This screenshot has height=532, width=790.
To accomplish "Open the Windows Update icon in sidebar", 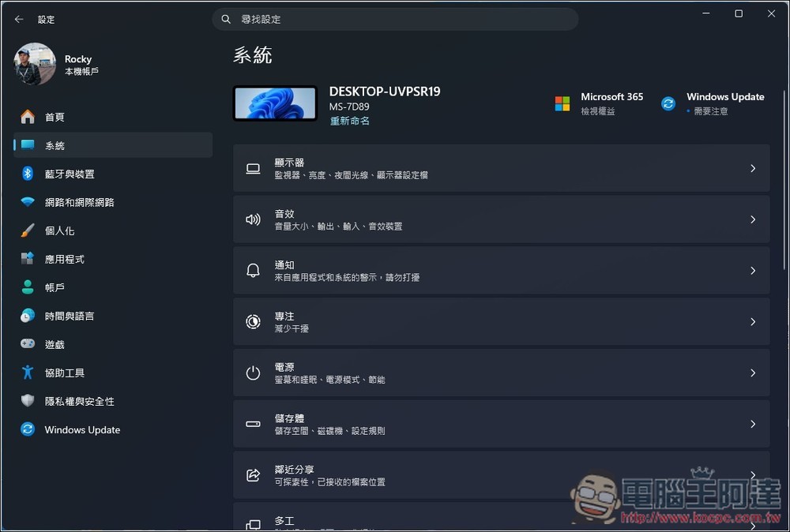I will (26, 429).
